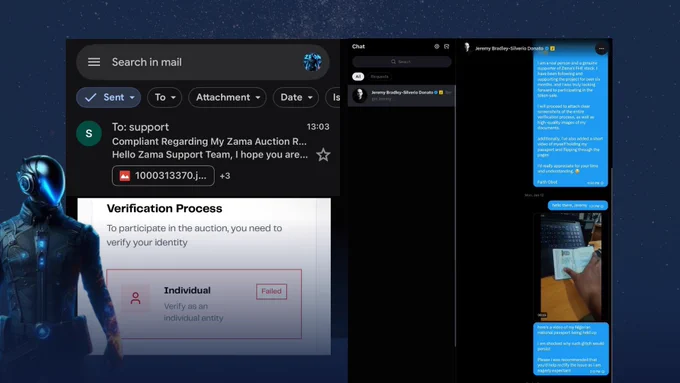The image size is (680, 383).
Task: Open attachment 1000313370.j... chip
Action: [163, 176]
